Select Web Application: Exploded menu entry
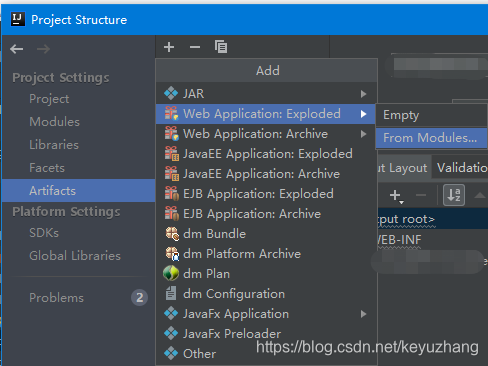This screenshot has height=366, width=488. (x=266, y=114)
